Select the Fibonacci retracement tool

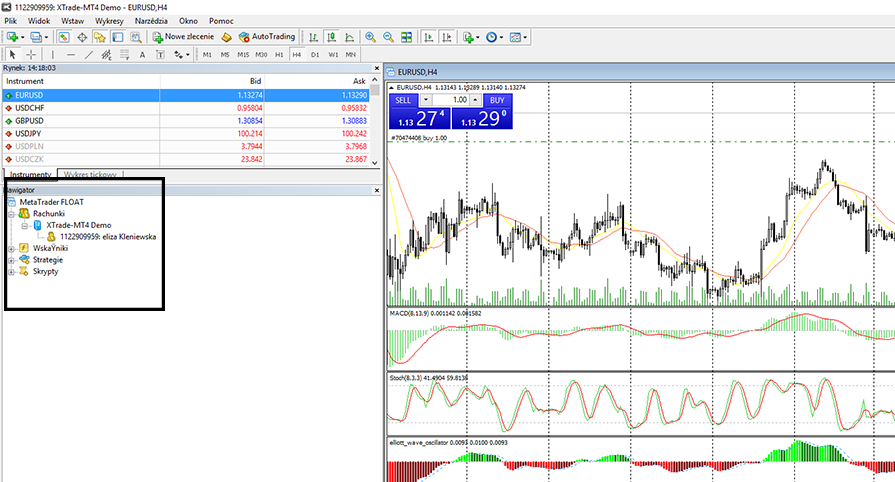(x=125, y=54)
